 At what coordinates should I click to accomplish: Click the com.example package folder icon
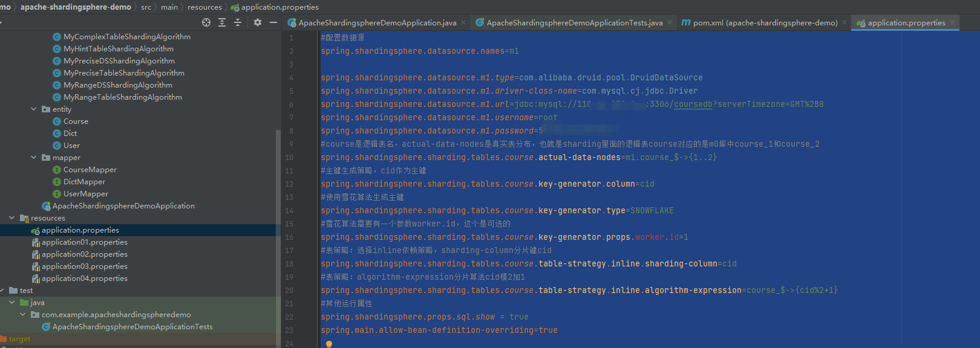click(35, 315)
